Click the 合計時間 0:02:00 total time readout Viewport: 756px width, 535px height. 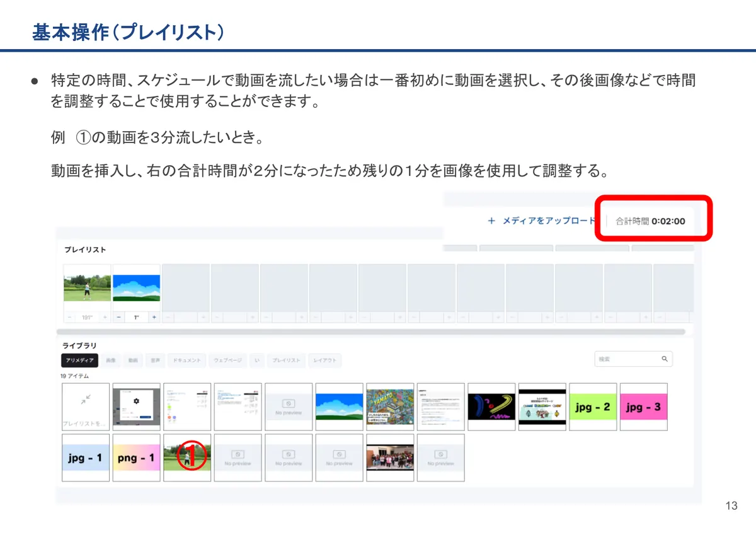point(650,221)
